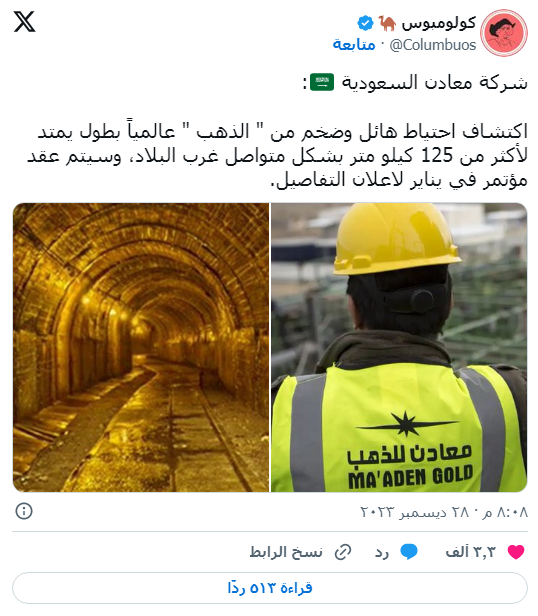Follow the account via متابعة link
This screenshot has height=616, width=538.
(354, 44)
